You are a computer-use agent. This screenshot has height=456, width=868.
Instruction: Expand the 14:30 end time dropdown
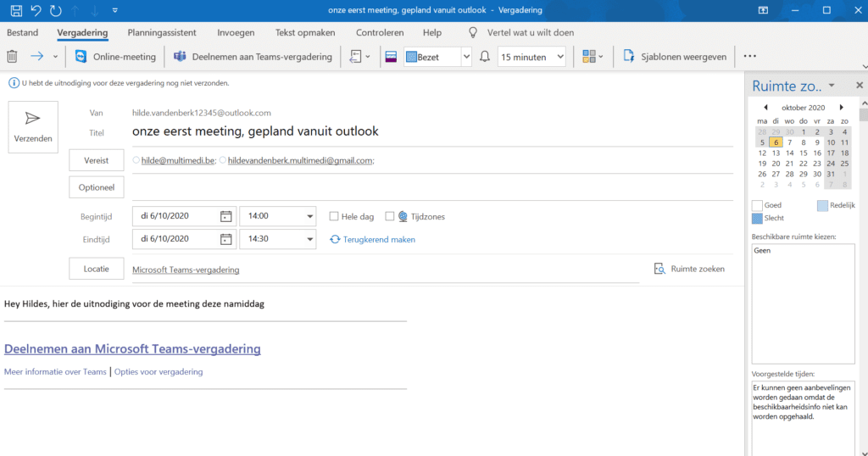click(x=309, y=239)
